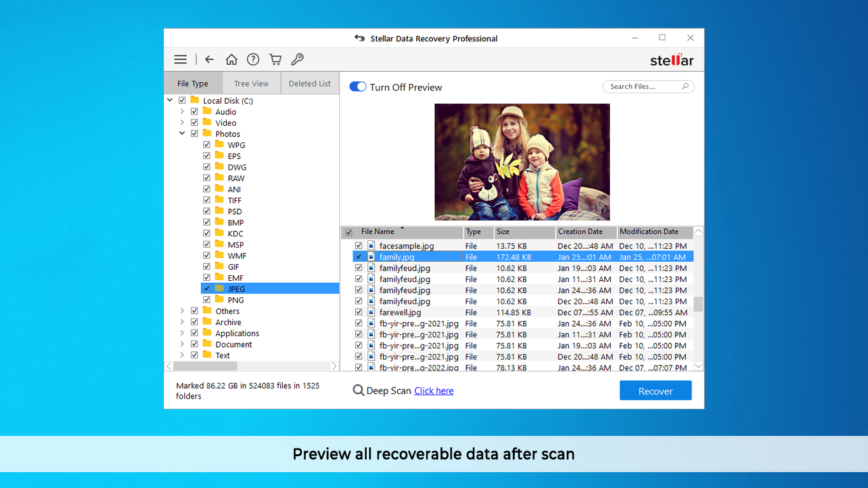
Task: Expand the Document folder node
Action: 182,344
